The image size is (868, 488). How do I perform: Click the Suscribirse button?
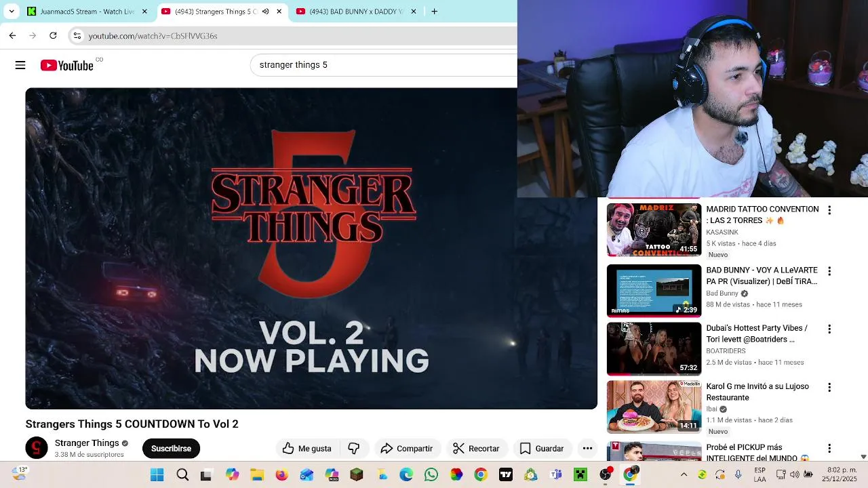click(x=171, y=448)
